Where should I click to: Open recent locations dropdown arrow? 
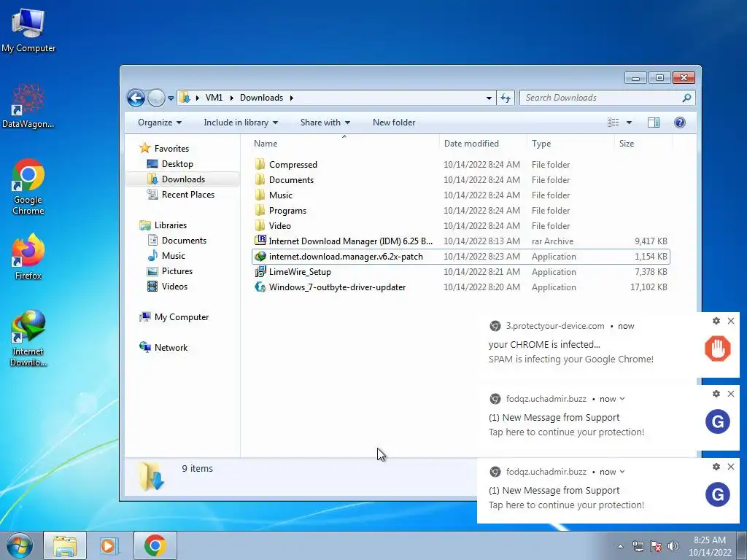pyautogui.click(x=171, y=98)
